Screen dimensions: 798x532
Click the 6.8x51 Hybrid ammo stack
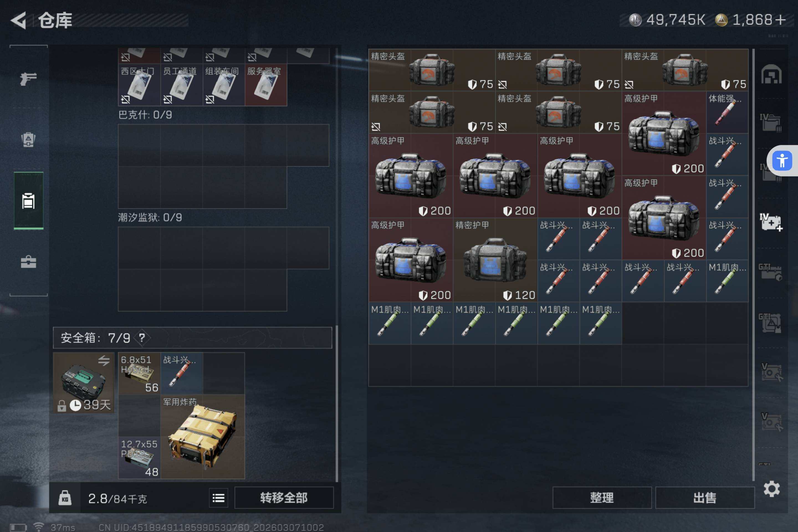pos(139,373)
